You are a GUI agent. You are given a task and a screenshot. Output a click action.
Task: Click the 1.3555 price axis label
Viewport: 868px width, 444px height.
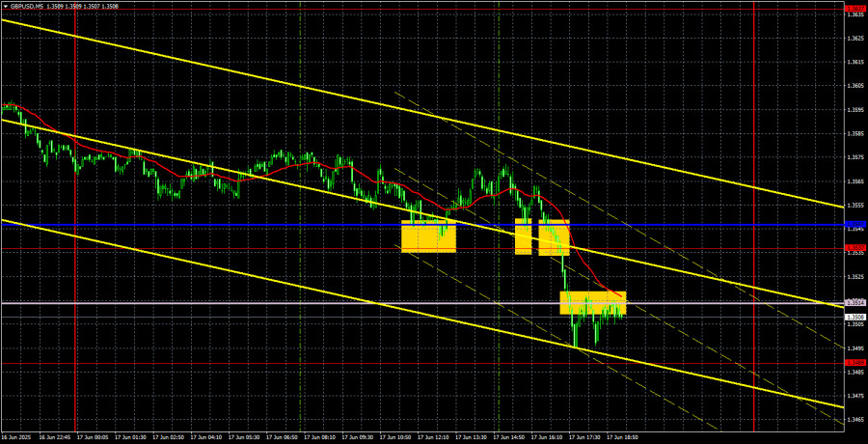click(x=855, y=205)
